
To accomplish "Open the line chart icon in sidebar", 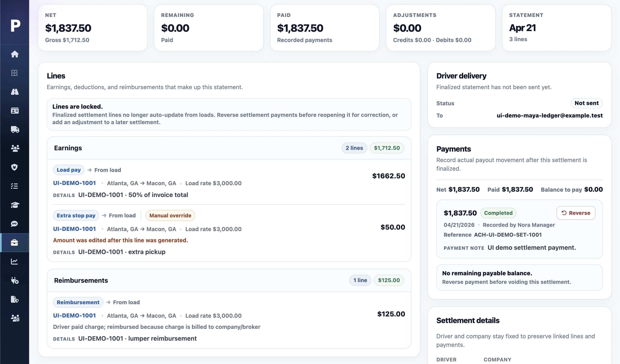I will [x=15, y=262].
